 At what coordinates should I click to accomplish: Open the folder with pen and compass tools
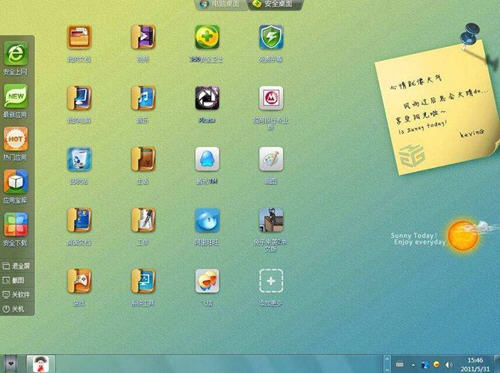[143, 220]
